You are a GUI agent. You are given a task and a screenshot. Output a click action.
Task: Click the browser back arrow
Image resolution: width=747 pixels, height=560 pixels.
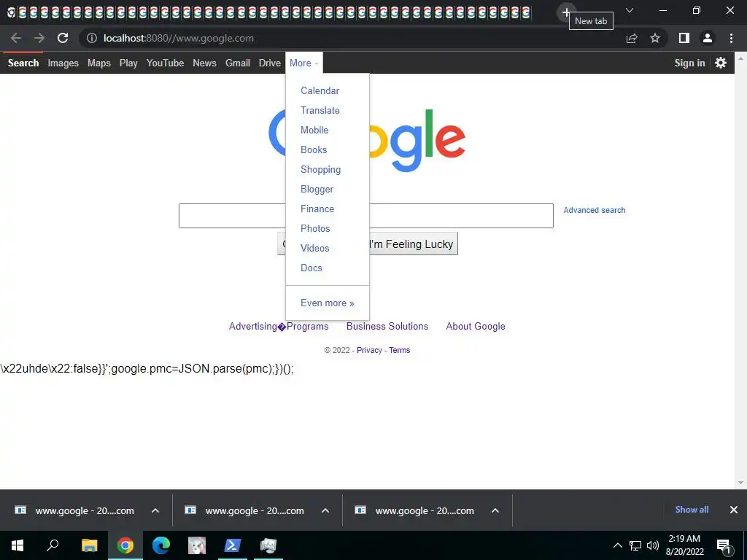point(16,38)
